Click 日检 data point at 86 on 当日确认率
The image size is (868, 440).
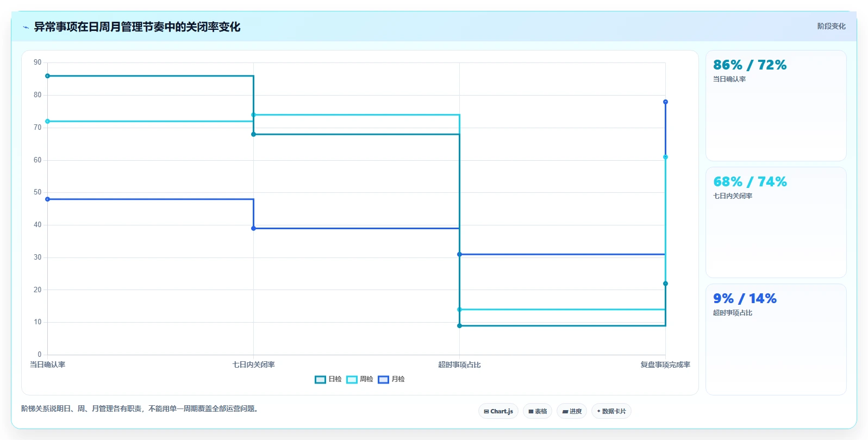pos(48,76)
